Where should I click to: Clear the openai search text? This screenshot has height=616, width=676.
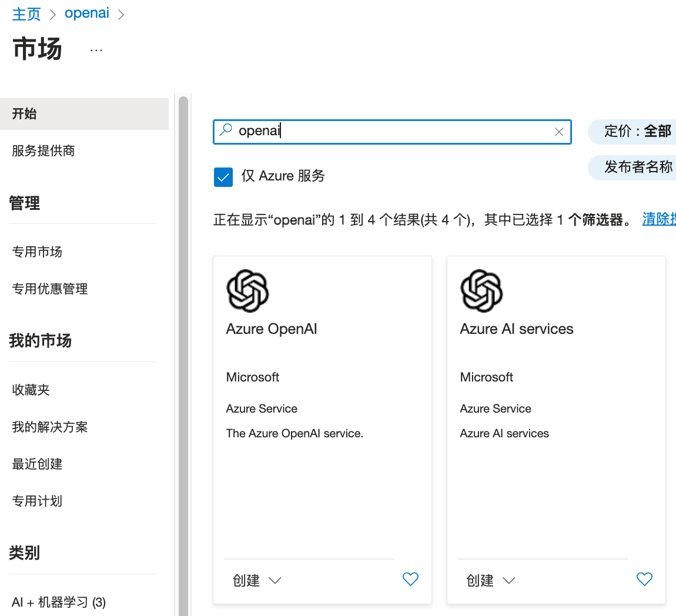pos(559,132)
